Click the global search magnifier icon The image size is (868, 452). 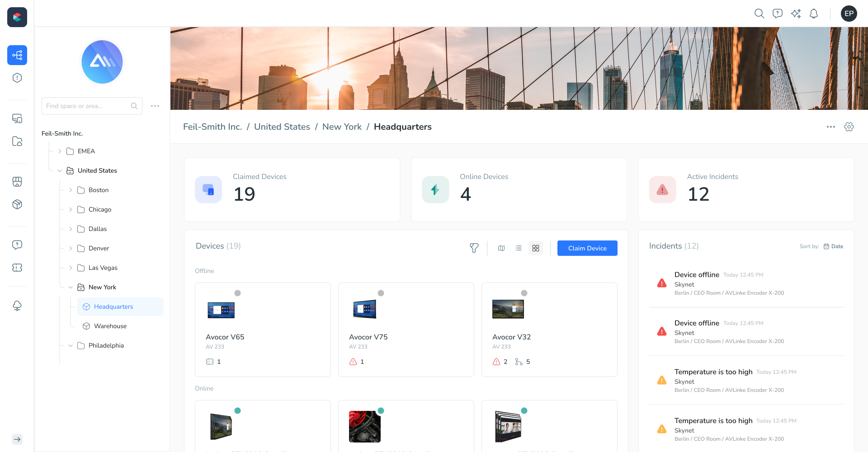[759, 14]
